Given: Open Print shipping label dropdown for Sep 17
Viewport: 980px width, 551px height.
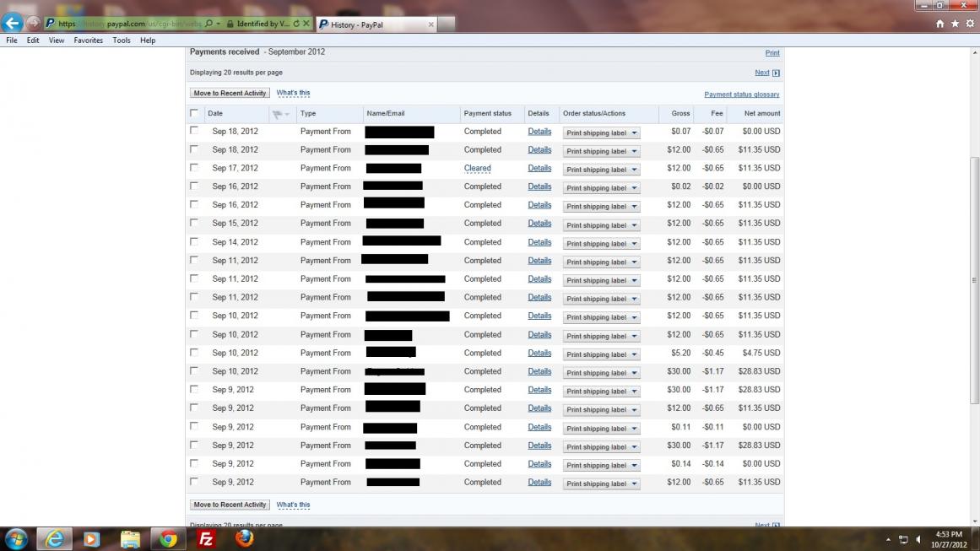Looking at the screenshot, I should (601, 170).
